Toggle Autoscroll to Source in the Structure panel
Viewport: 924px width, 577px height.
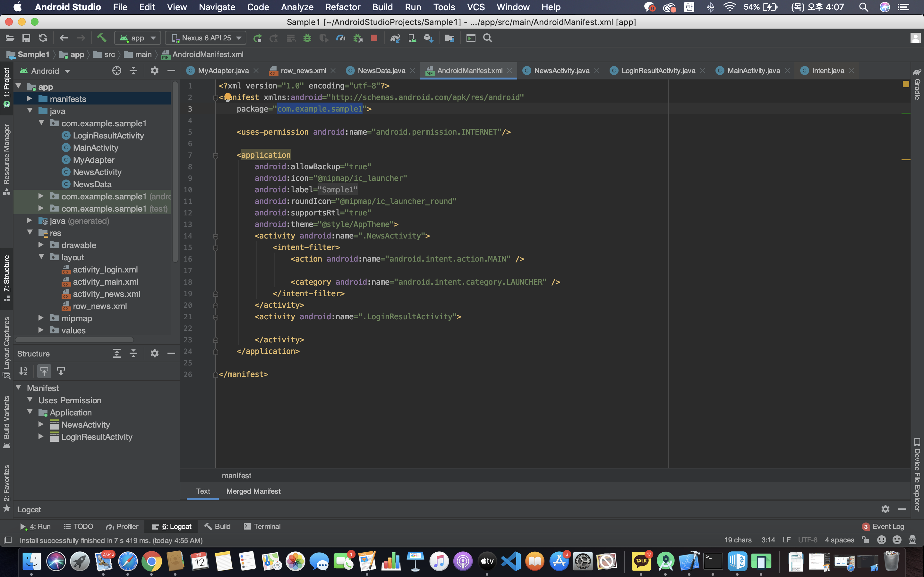point(44,371)
